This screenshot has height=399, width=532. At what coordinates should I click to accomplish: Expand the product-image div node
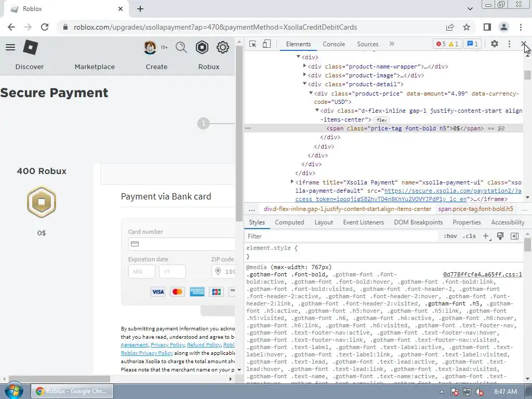[304, 75]
